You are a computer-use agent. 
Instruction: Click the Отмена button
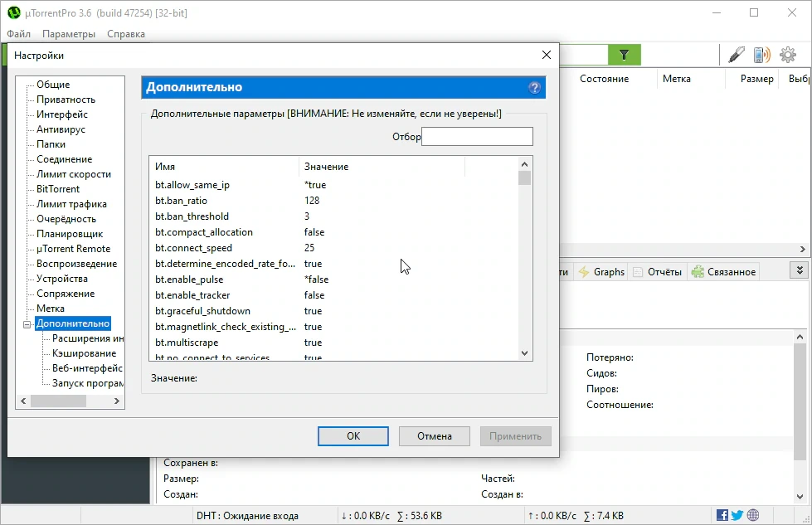click(435, 436)
